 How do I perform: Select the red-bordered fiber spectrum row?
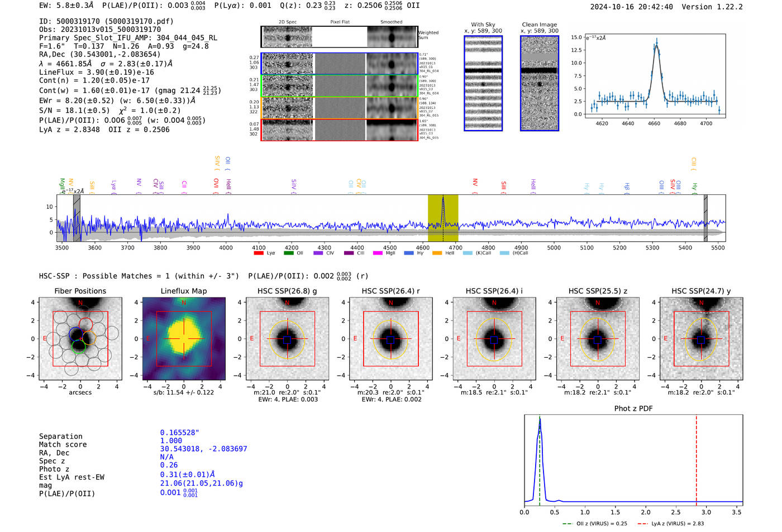[340, 130]
